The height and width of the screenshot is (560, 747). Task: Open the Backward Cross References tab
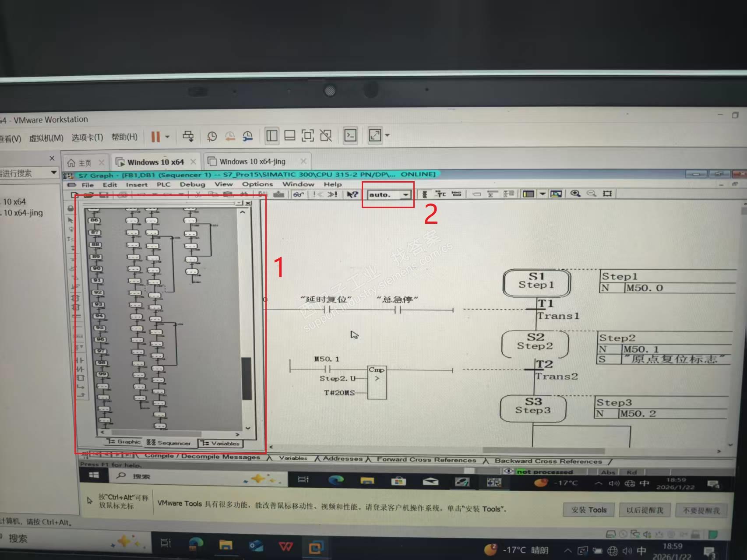[548, 461]
